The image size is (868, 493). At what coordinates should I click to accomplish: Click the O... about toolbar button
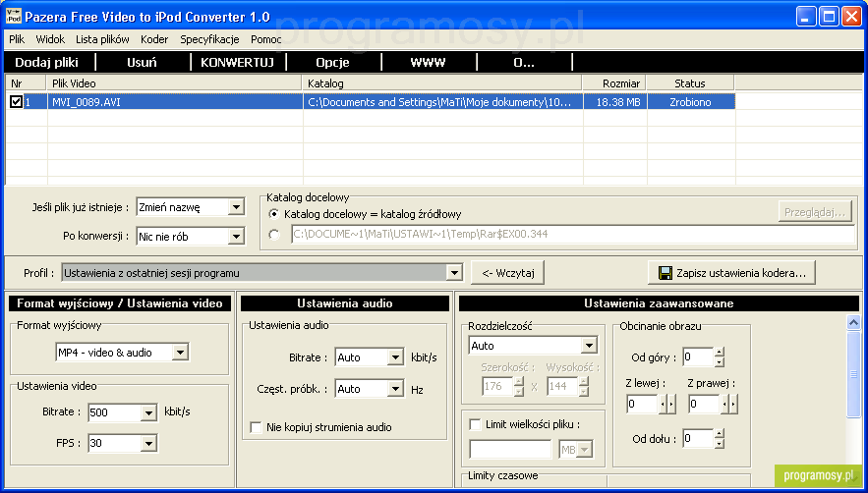pos(524,62)
